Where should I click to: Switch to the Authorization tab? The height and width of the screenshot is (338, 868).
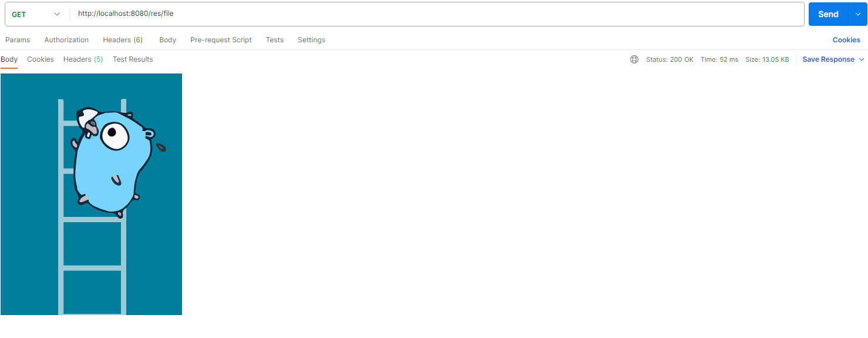(x=66, y=40)
